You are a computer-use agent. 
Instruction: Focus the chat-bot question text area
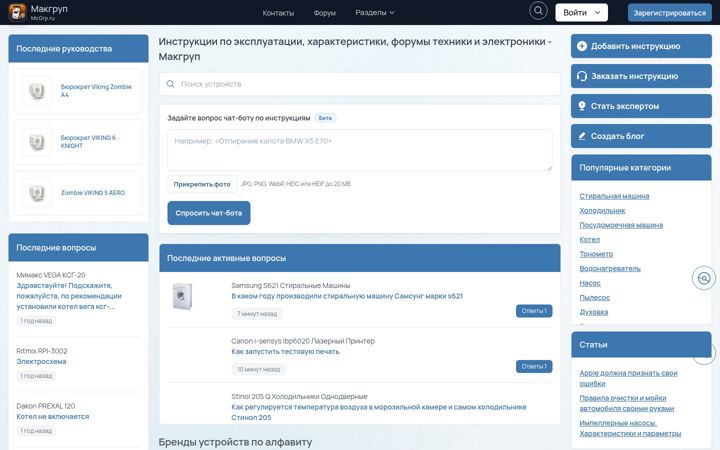click(x=360, y=150)
